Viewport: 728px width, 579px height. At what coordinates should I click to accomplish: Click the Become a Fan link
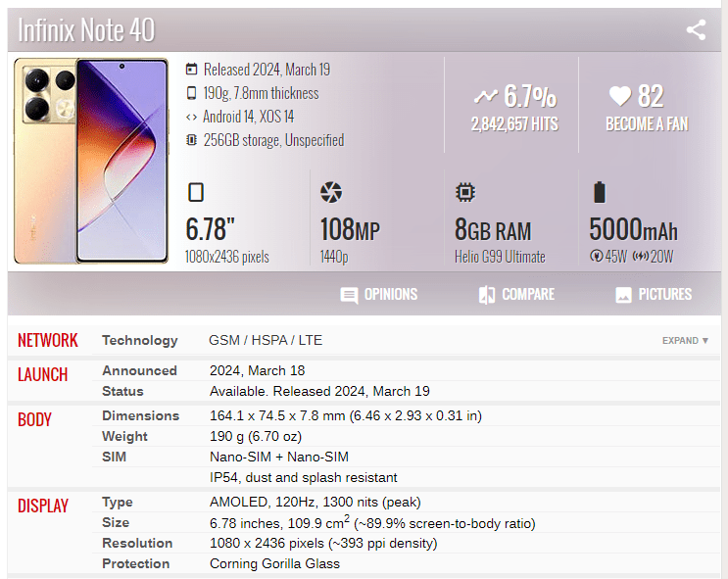point(647,124)
